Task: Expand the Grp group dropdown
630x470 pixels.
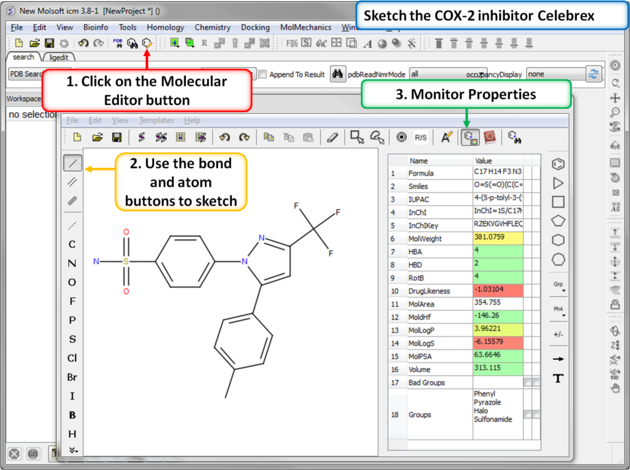Action: point(558,286)
